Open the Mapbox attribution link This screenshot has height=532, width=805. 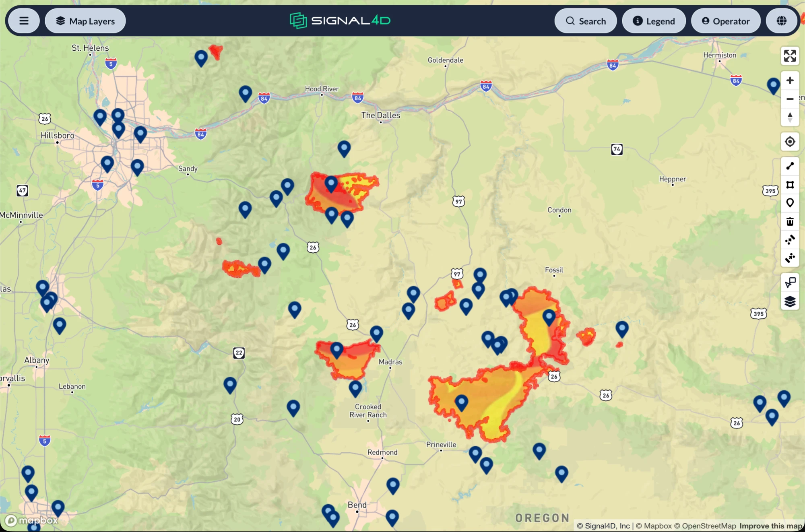pyautogui.click(x=654, y=526)
